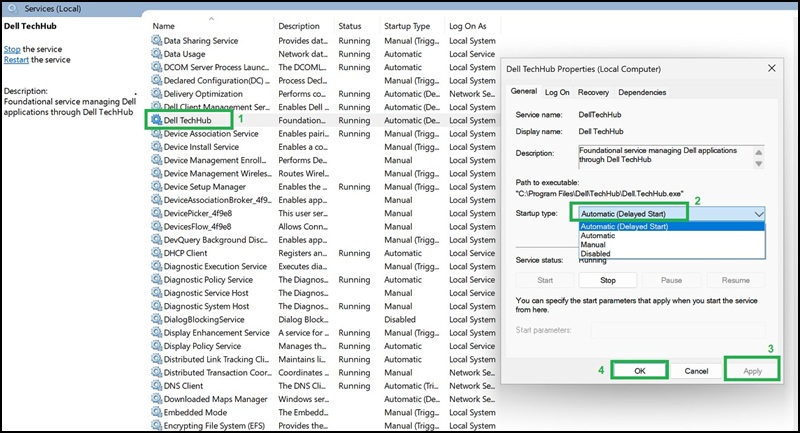The image size is (800, 433).
Task: Select the Distributed Transaction Coordinator row
Action: (324, 372)
